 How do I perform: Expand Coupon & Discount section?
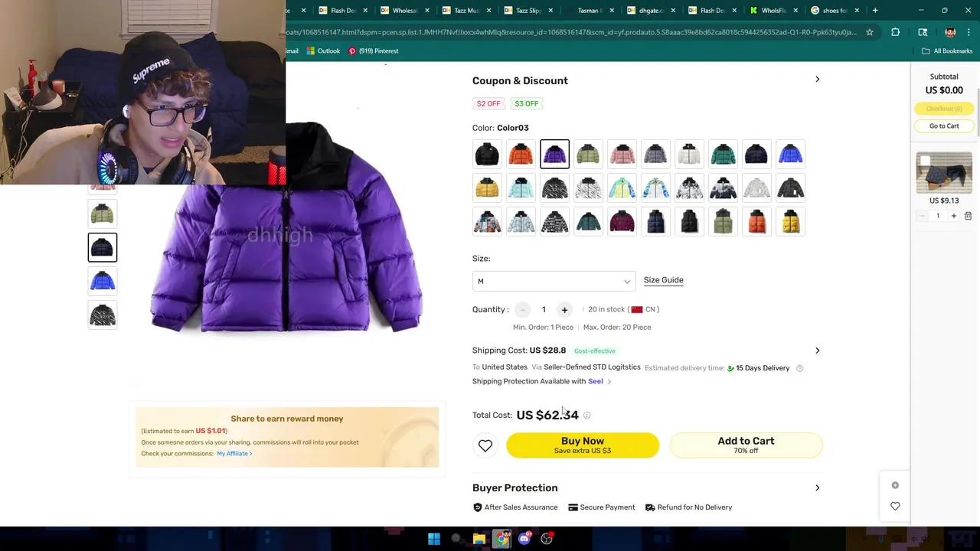point(817,80)
